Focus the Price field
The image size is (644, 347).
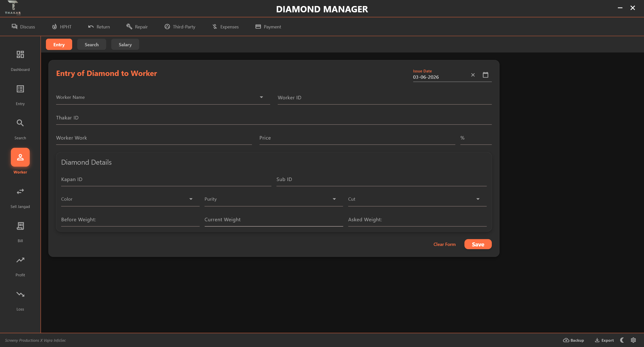pos(357,138)
